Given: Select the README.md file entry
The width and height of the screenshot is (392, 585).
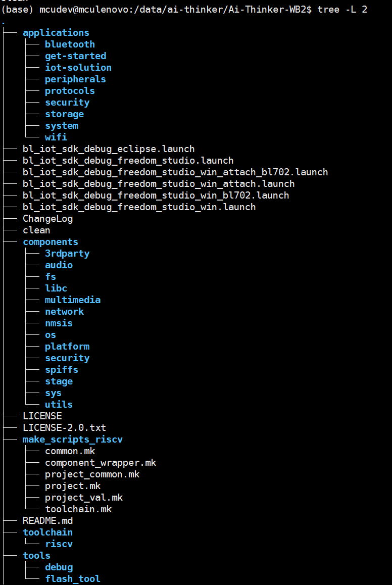Looking at the screenshot, I should point(48,520).
